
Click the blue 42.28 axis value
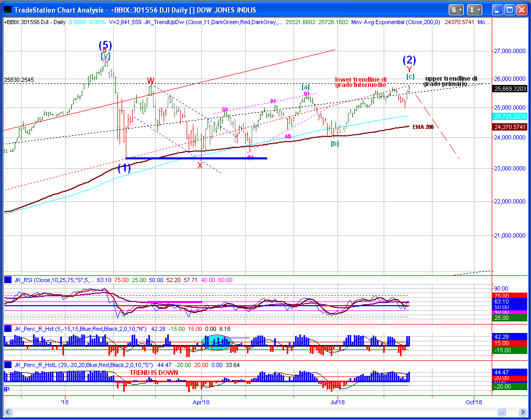point(510,337)
